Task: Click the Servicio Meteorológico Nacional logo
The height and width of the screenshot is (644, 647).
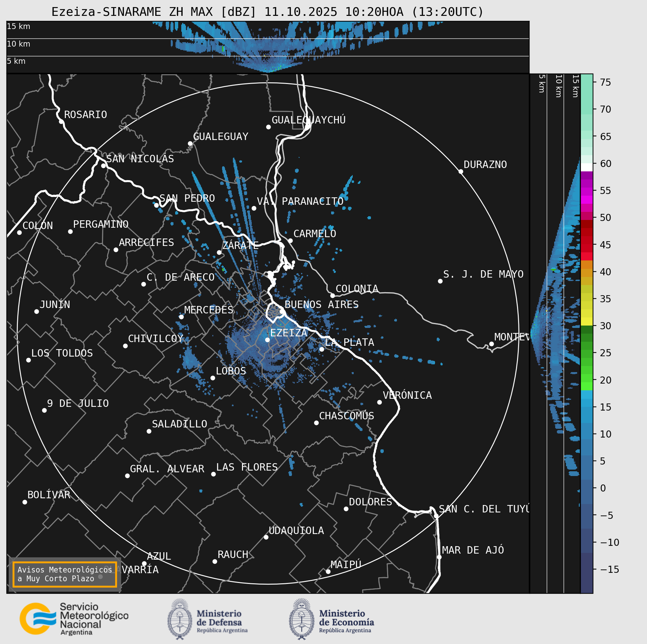Action: 74,619
